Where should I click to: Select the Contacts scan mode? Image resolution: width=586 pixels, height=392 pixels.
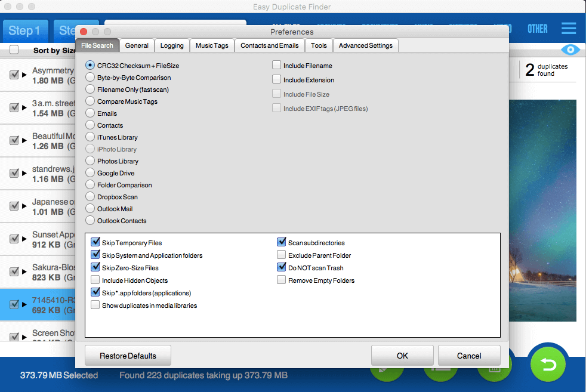coord(90,125)
